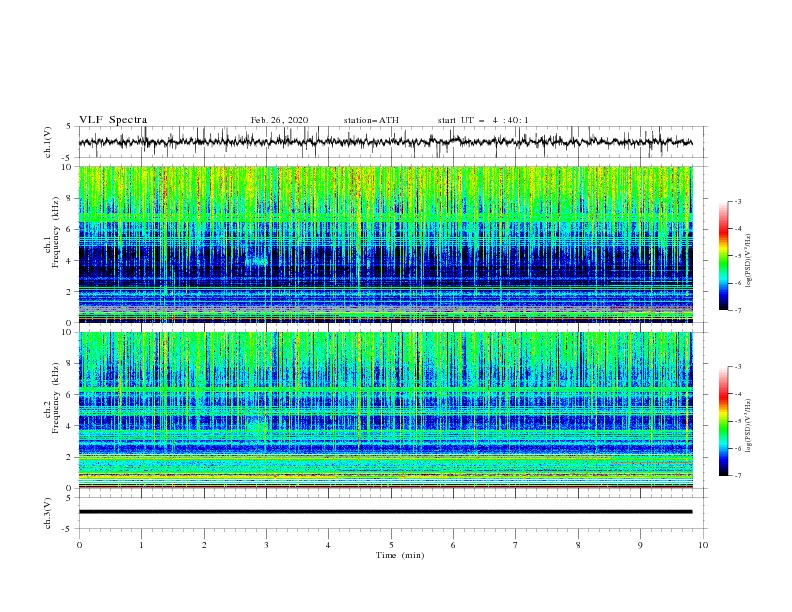Click the "4" tick on the time axis
Screen dimensions: 792x612
point(328,545)
